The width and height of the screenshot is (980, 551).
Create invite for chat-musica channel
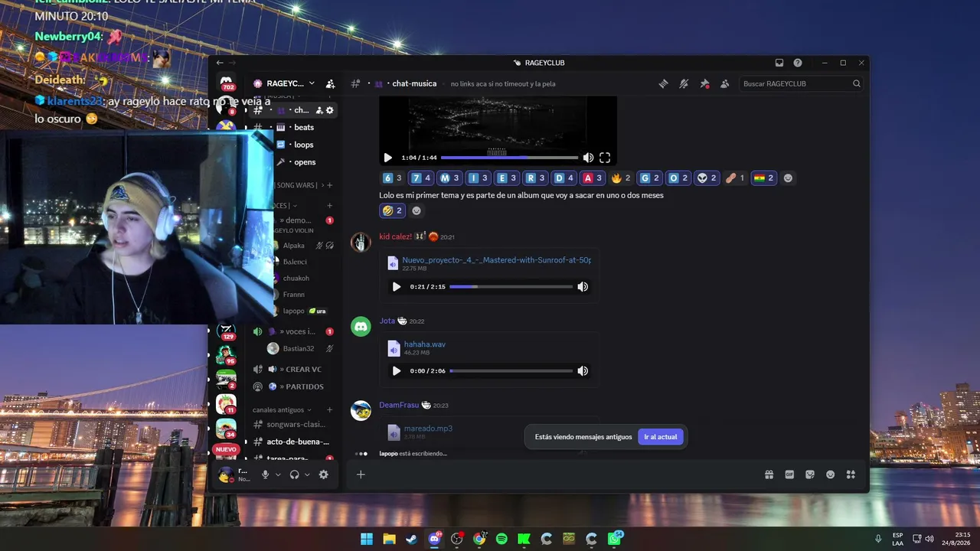(x=319, y=110)
